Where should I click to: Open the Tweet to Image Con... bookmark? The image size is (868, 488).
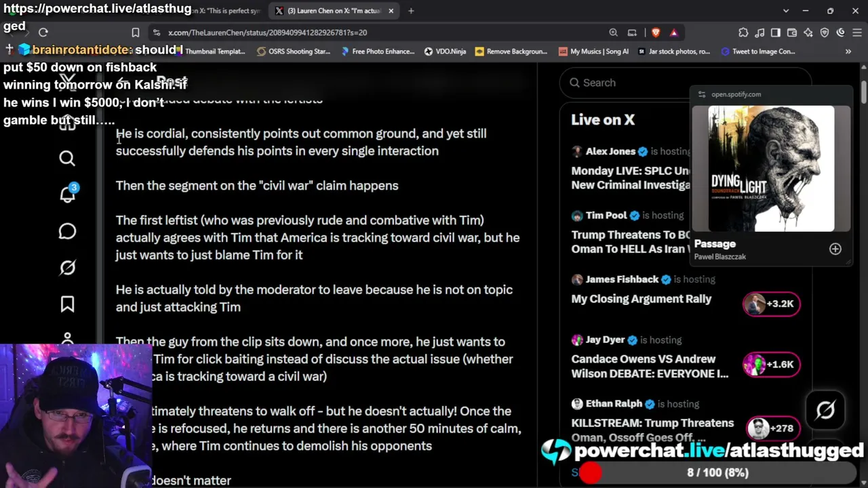758,52
